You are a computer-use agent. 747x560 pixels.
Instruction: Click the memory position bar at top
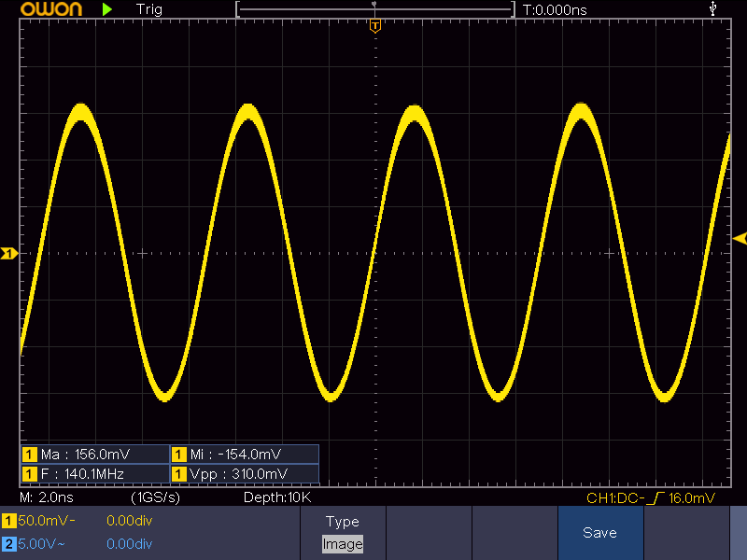pos(375,9)
